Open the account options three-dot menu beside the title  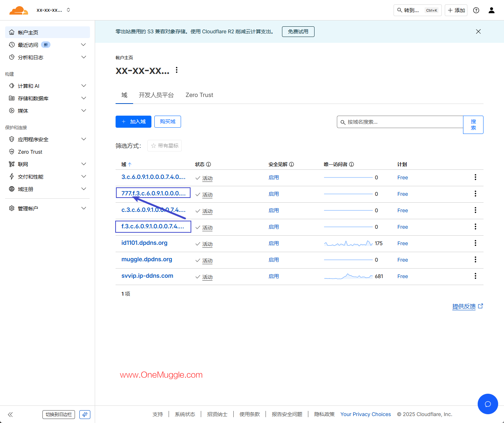pyautogui.click(x=177, y=70)
